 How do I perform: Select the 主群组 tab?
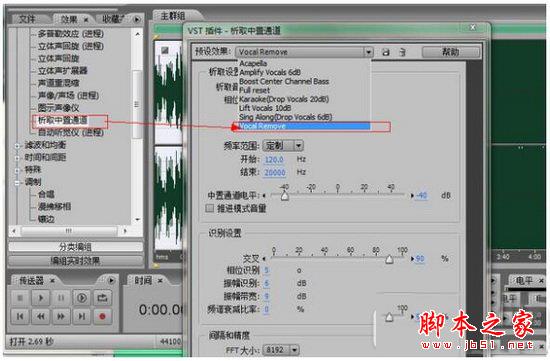173,16
